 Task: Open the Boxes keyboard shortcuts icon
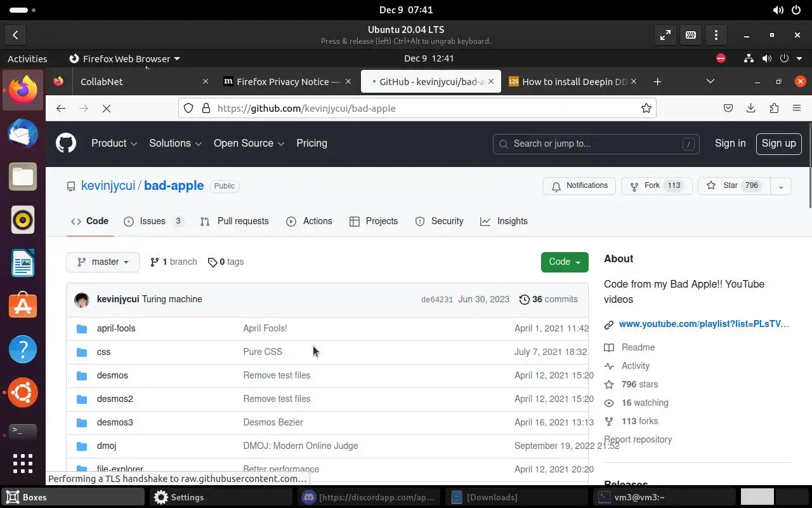(691, 36)
